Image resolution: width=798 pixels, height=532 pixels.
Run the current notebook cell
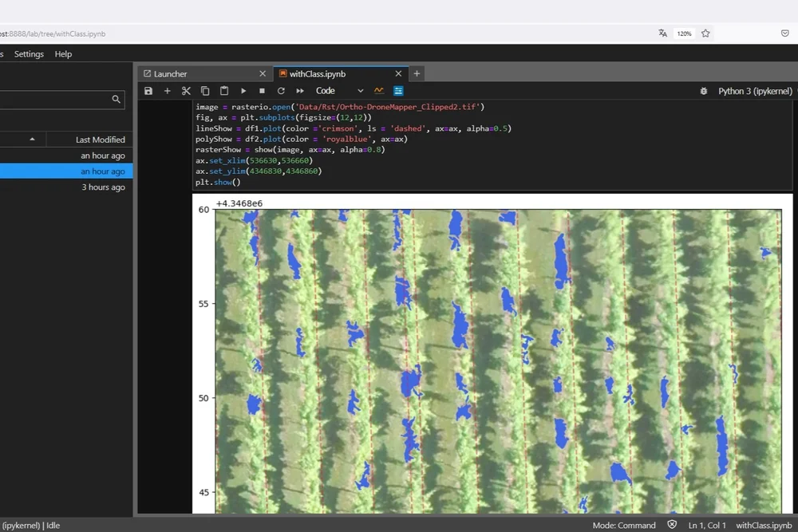point(243,90)
